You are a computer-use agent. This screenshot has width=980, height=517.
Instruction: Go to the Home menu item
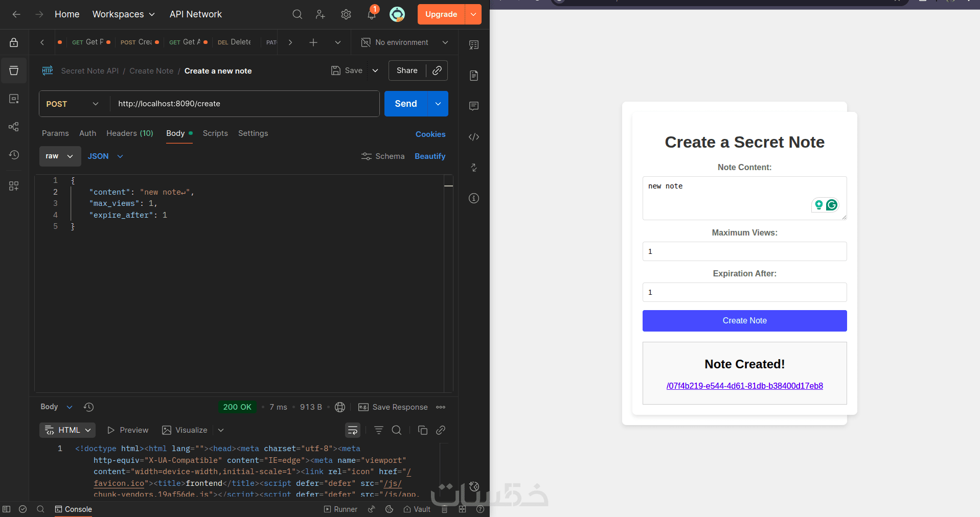pos(67,14)
